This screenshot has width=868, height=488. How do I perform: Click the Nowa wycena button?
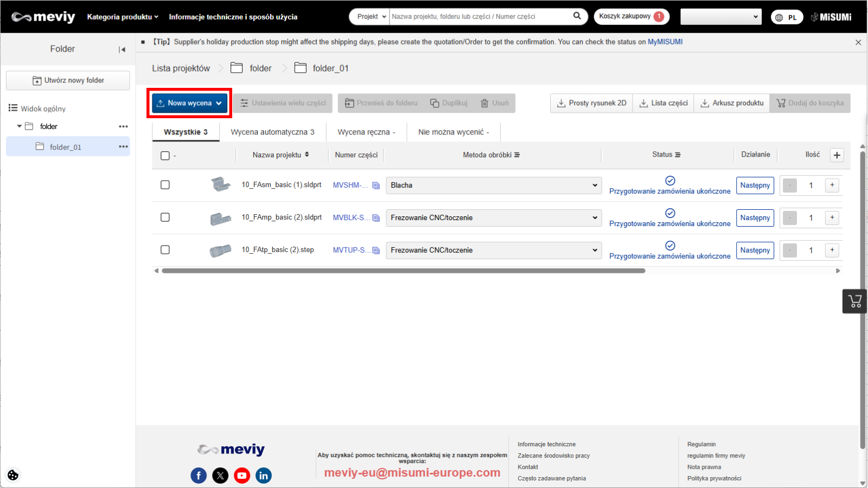[x=189, y=103]
